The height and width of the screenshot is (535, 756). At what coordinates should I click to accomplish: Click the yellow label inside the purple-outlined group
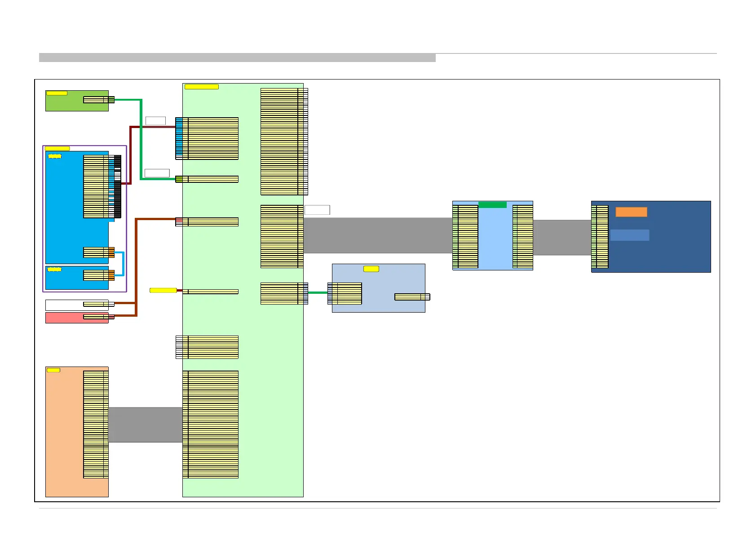[x=57, y=149]
